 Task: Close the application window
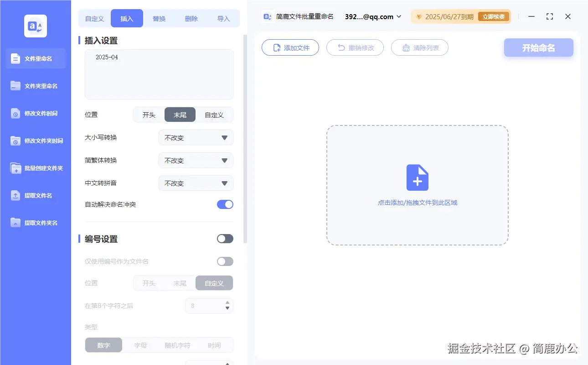(x=568, y=16)
